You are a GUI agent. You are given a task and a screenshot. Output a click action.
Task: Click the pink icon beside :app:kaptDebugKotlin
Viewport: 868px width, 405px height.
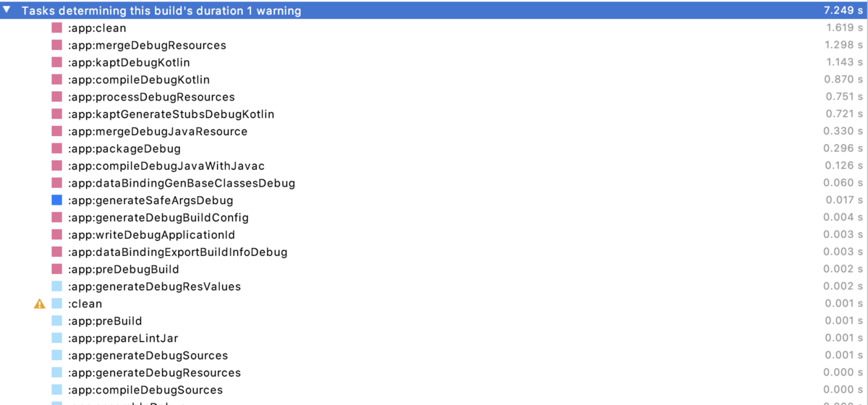[x=57, y=62]
